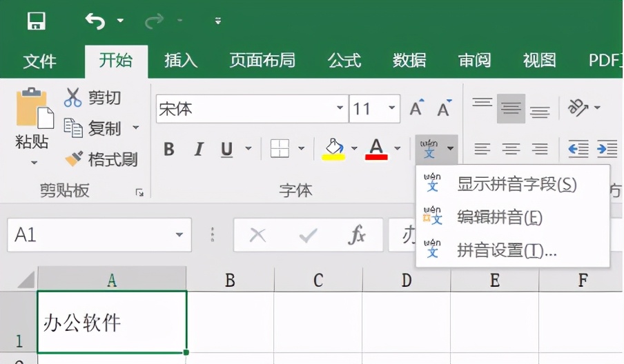Apply cell borders icon

pyautogui.click(x=280, y=148)
